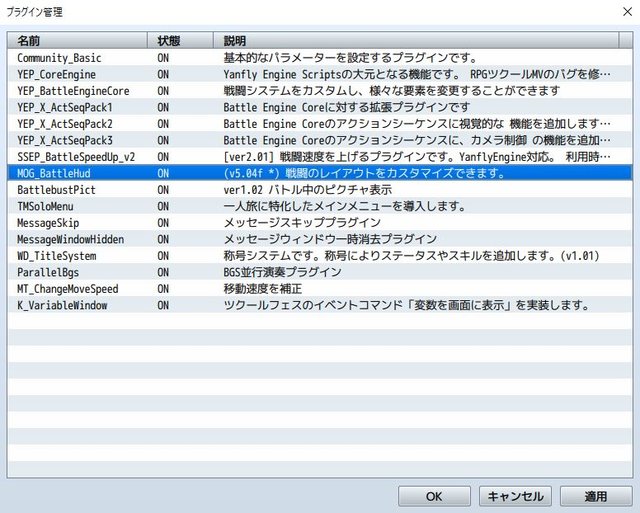640x513 pixels.
Task: Click ON status of YEP_X_ActSeqPack3
Action: (x=163, y=140)
